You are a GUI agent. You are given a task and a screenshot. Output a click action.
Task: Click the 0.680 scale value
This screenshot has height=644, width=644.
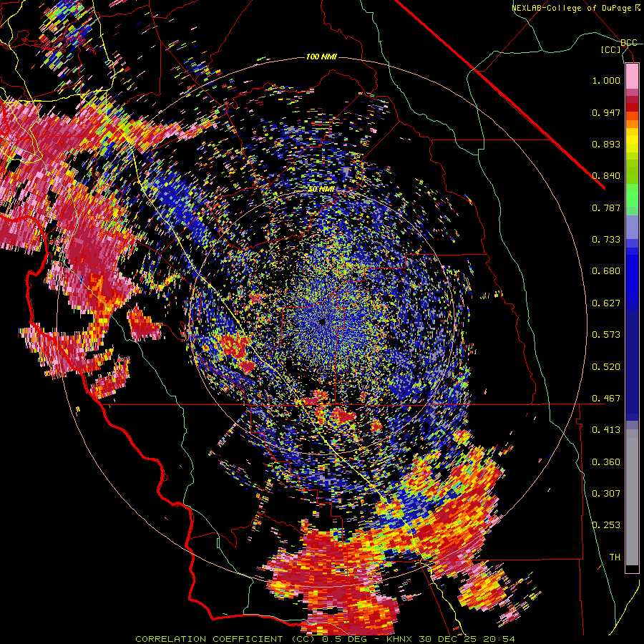pos(606,271)
